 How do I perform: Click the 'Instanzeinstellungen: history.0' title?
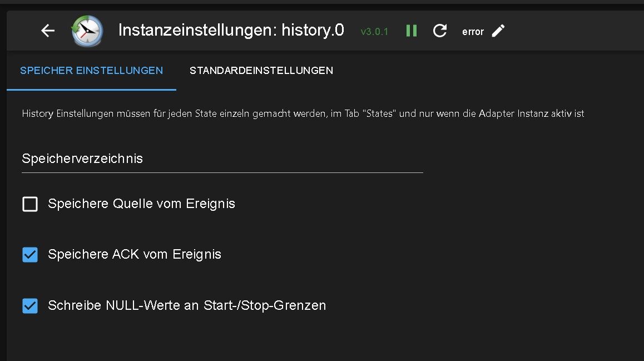coord(231,31)
